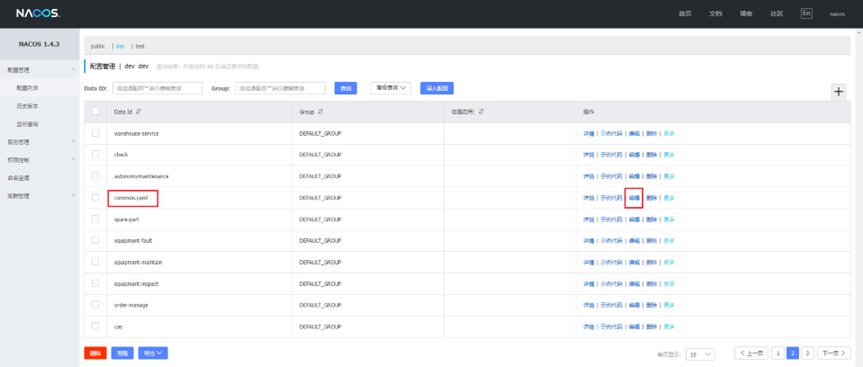Click the common.yaml Data Id text

[131, 198]
